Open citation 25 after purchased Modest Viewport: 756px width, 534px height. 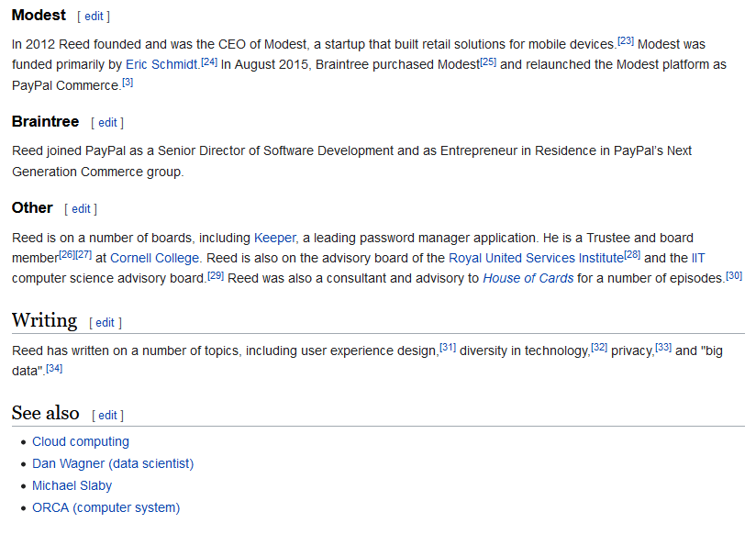pos(488,61)
